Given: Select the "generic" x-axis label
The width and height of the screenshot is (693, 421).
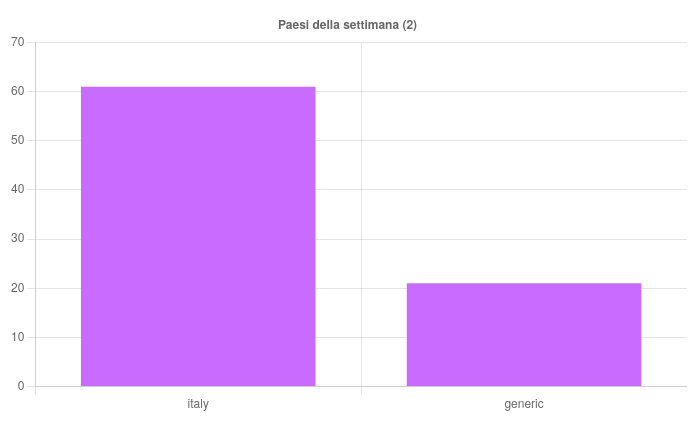Looking at the screenshot, I should 524,404.
